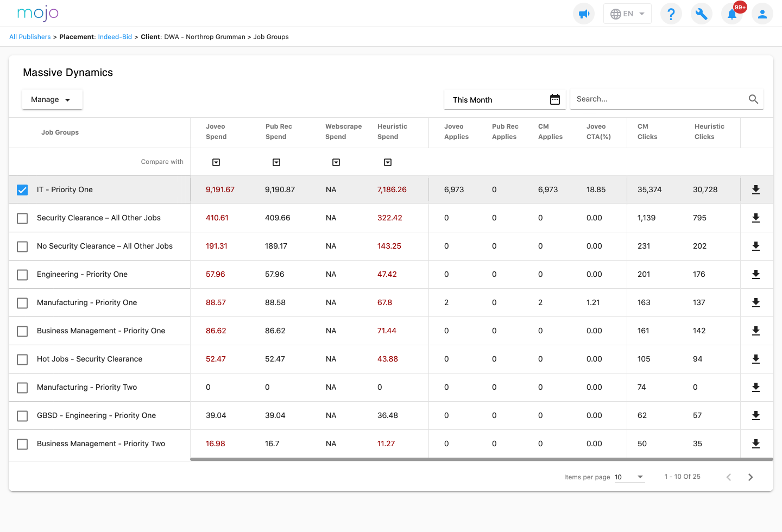The image size is (782, 532).
Task: Open the Indeed-Bid placement link
Action: point(115,37)
